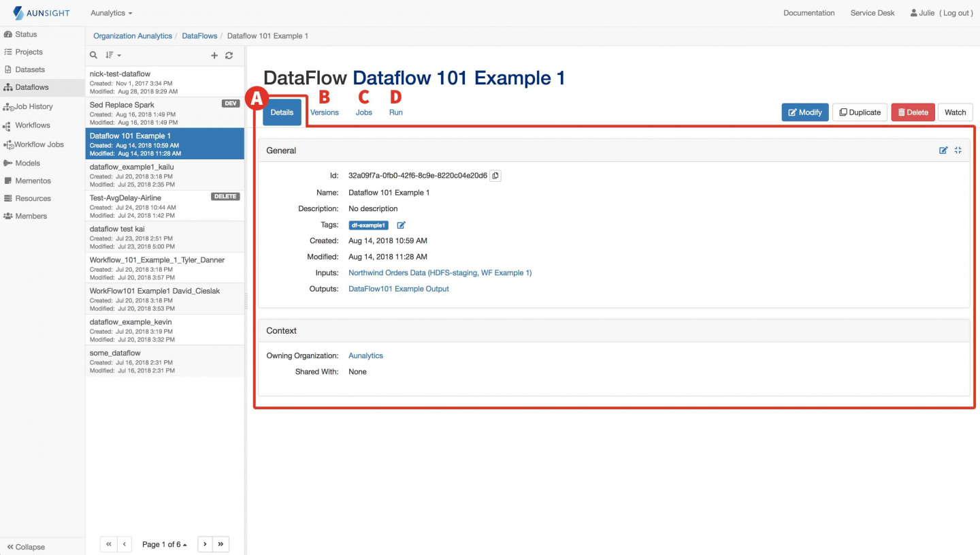Select dataflow test kai item
Viewport: 980px width, 555px height.
coord(165,237)
